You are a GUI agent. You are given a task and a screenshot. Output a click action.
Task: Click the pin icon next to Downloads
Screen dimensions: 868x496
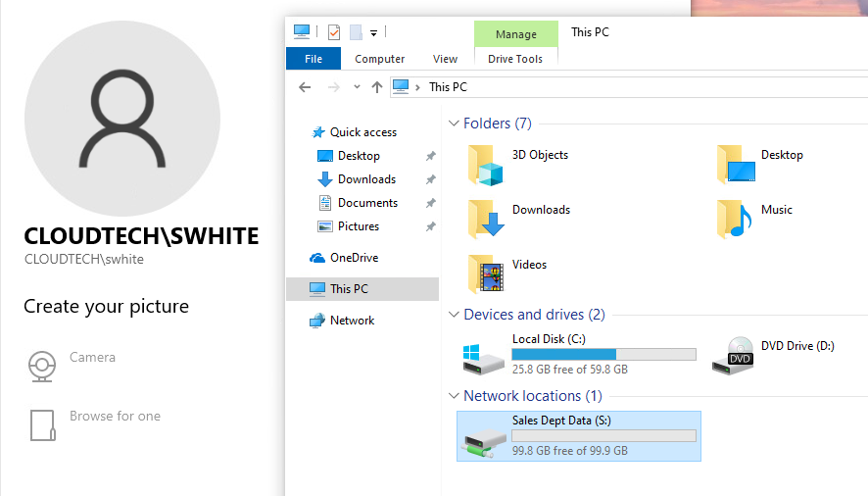pyautogui.click(x=430, y=180)
